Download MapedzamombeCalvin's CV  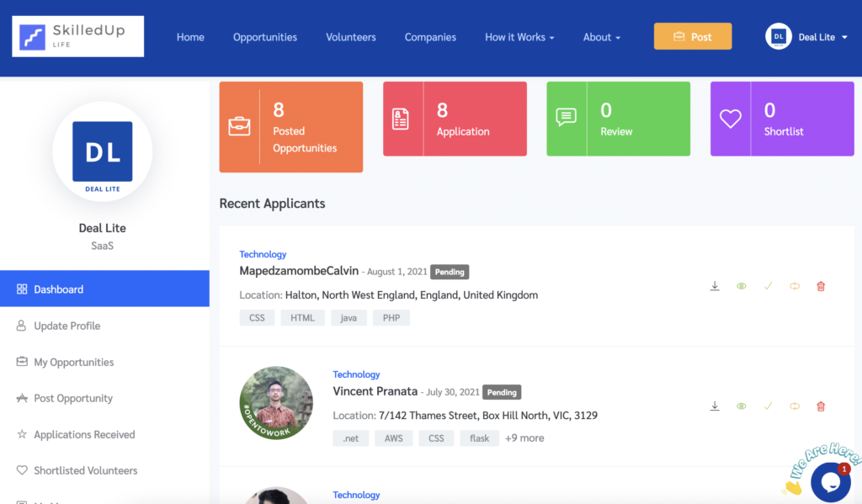[x=715, y=286]
